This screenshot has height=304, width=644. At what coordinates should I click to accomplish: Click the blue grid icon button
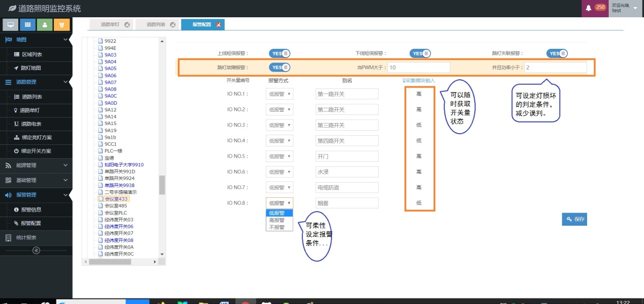point(28,24)
